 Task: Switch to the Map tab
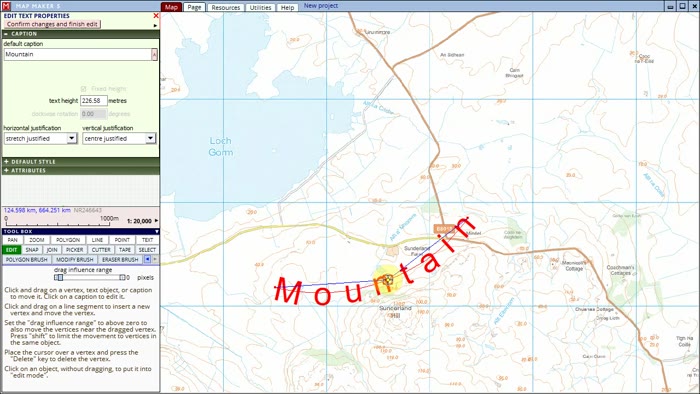[171, 7]
